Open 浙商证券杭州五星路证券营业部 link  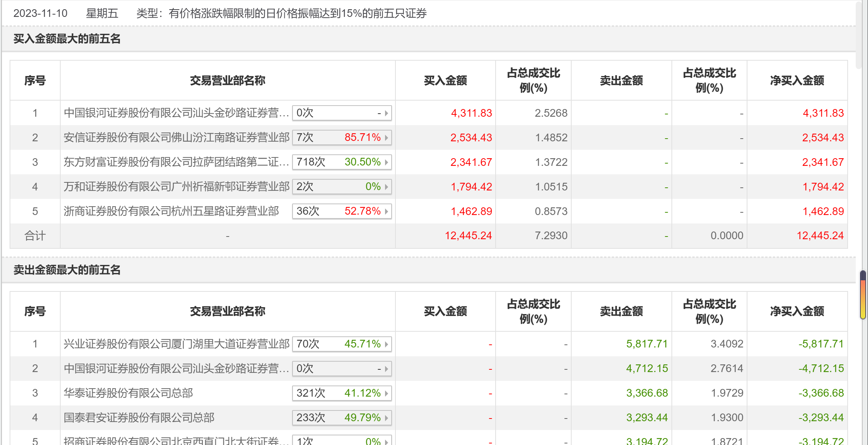[171, 211]
